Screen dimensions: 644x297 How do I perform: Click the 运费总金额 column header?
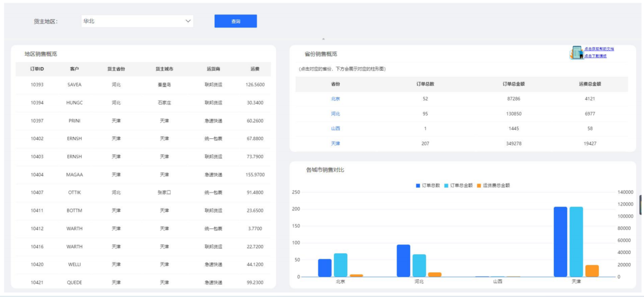tap(590, 84)
